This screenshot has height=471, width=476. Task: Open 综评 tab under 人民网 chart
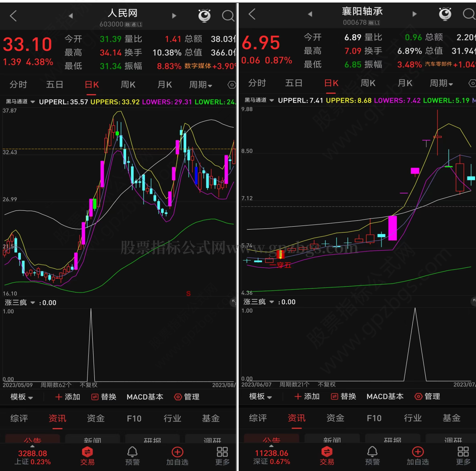(x=19, y=419)
